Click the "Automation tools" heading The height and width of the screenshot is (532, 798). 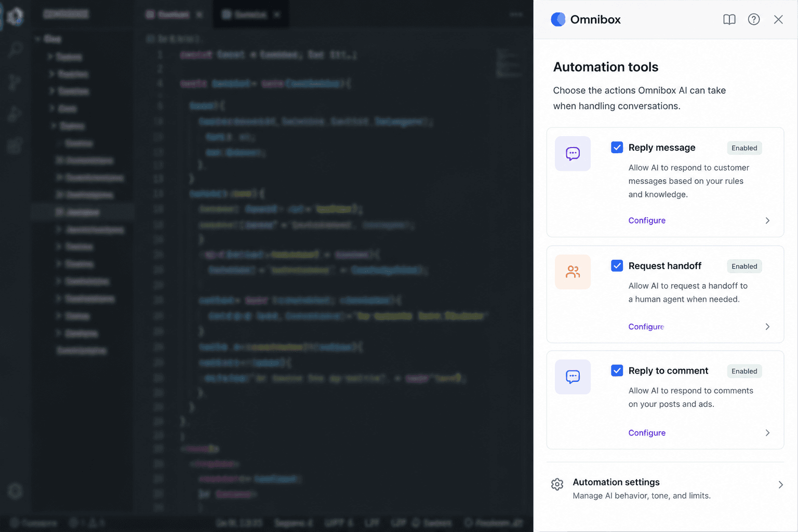(x=606, y=67)
